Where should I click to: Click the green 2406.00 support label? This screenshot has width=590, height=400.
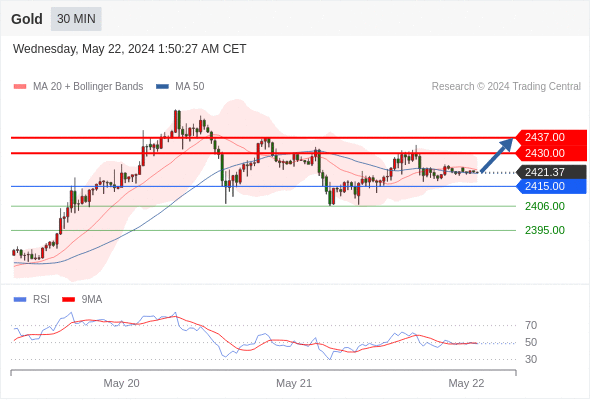point(545,206)
